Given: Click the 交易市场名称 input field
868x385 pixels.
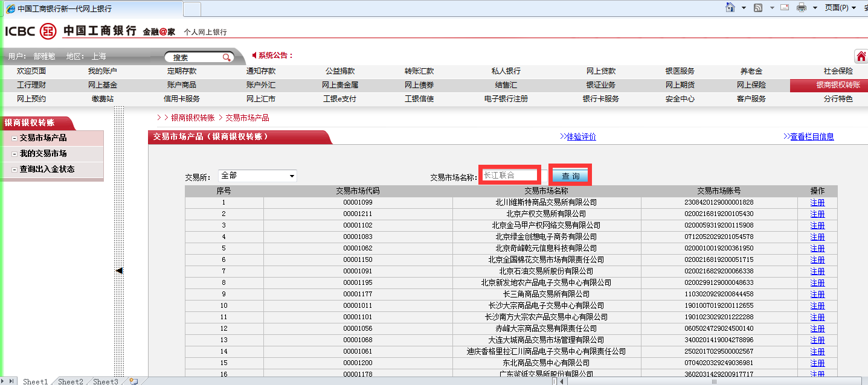Looking at the screenshot, I should [508, 175].
